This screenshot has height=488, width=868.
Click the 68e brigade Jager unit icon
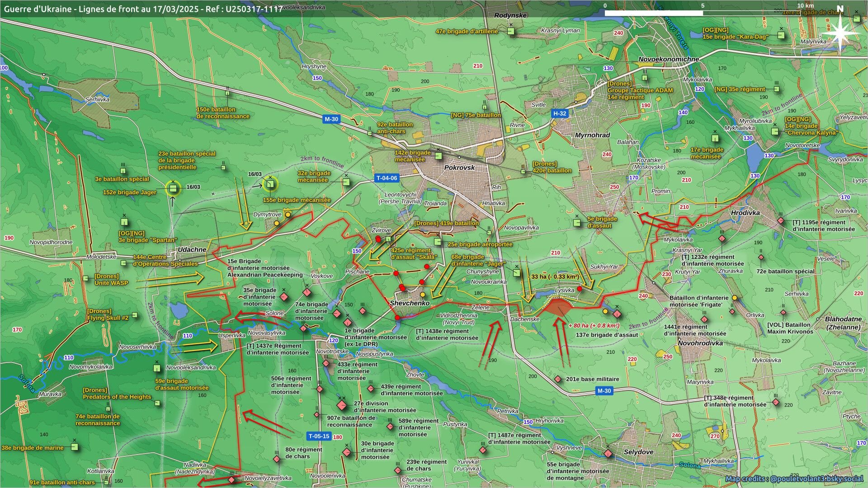coord(516,272)
